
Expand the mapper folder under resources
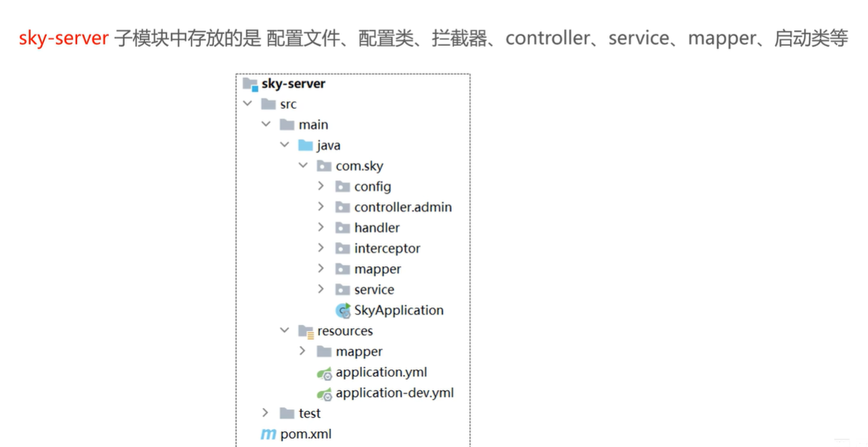[303, 351]
